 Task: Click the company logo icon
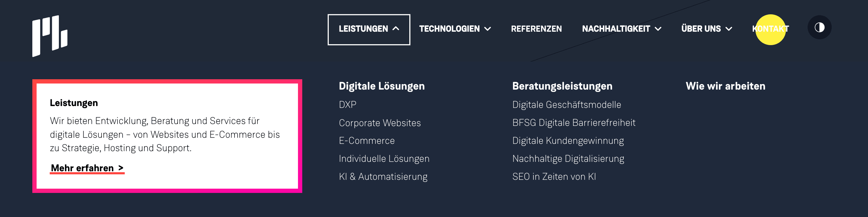tap(49, 36)
